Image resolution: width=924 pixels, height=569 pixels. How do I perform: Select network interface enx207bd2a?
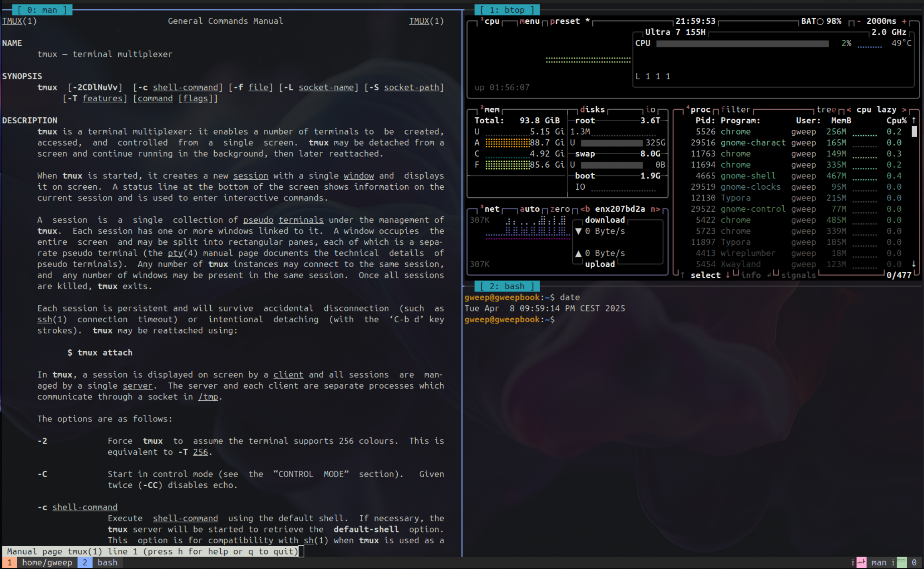(x=620, y=209)
